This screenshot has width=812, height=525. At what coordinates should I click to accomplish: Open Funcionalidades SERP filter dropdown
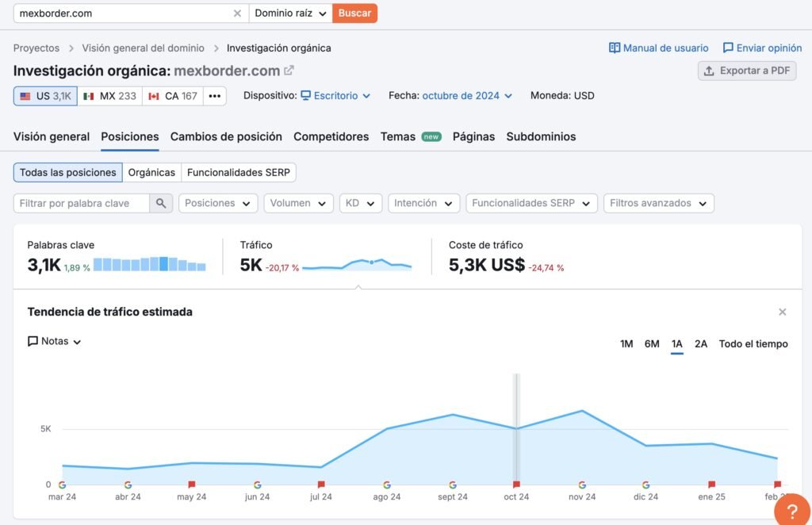click(x=531, y=204)
